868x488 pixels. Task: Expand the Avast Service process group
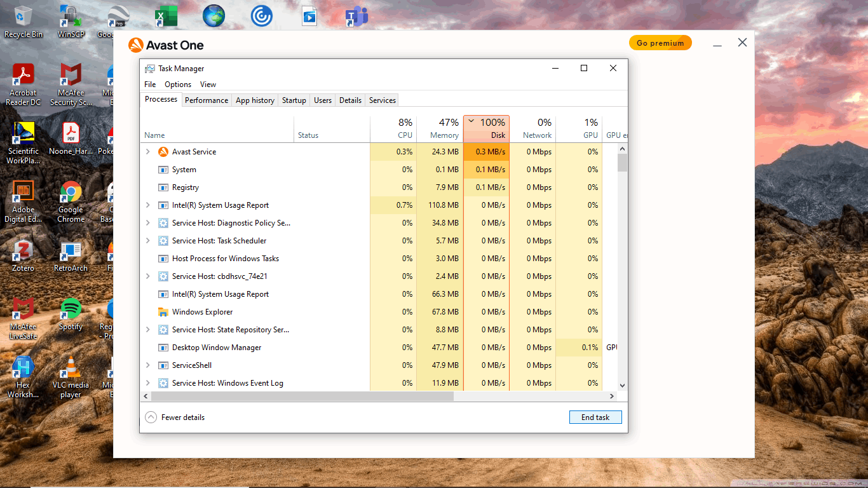pyautogui.click(x=148, y=152)
